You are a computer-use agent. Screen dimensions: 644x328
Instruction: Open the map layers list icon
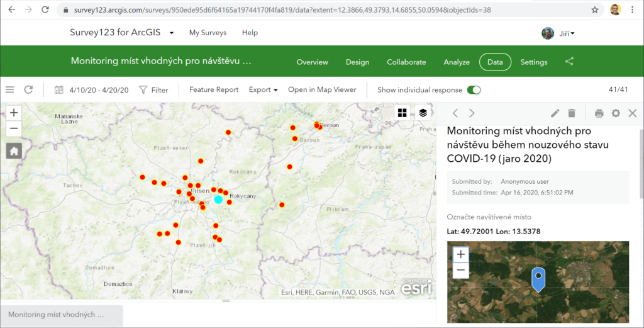click(423, 113)
